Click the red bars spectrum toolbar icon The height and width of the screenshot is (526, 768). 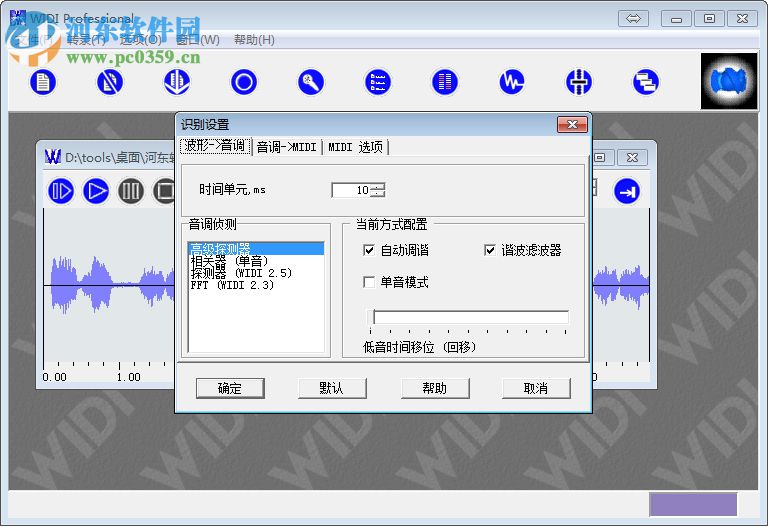tap(445, 82)
